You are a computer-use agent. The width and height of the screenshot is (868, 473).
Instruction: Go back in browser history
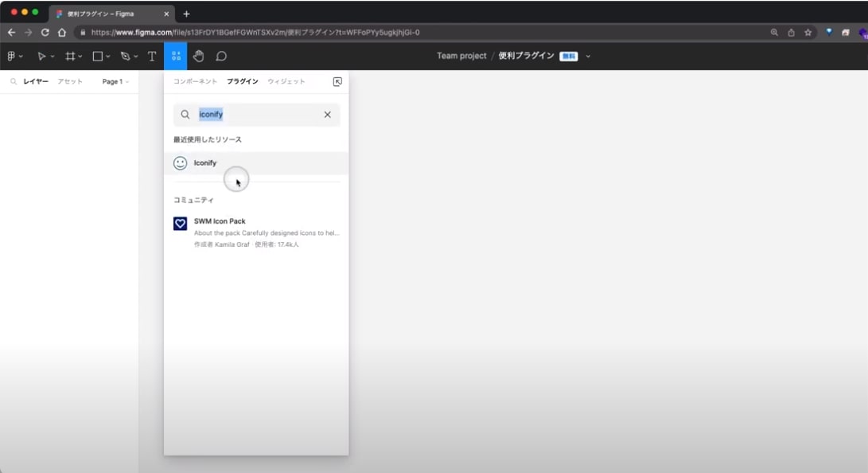[12, 32]
